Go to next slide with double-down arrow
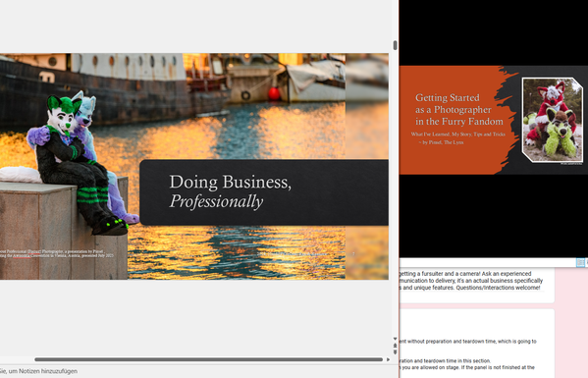This screenshot has height=378, width=588. click(395, 352)
